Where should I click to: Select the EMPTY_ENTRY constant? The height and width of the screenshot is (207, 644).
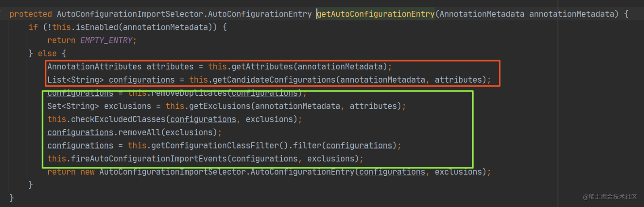106,40
